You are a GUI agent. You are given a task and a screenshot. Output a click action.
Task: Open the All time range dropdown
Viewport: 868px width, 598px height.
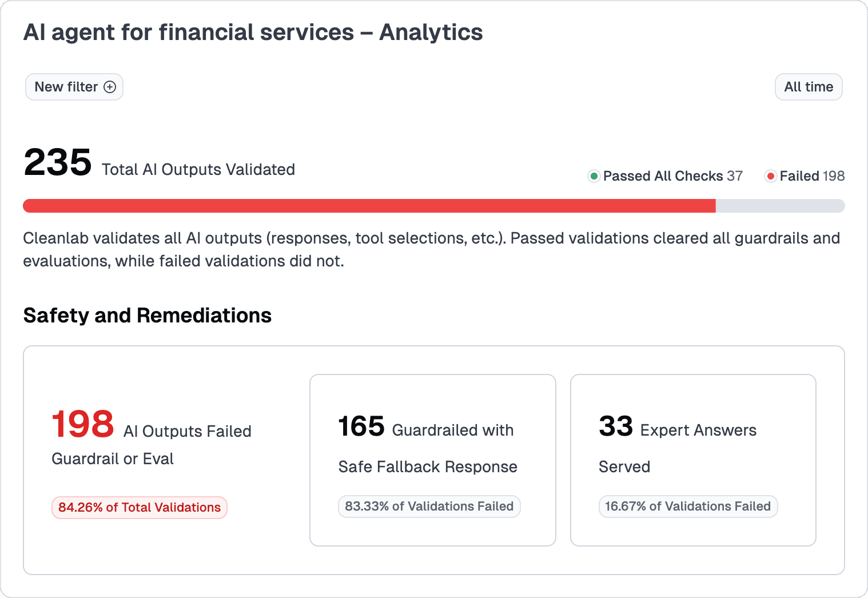coord(808,87)
